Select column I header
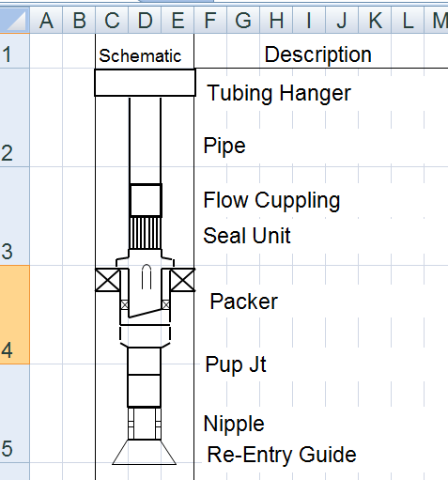The width and height of the screenshot is (448, 480). coord(309,21)
